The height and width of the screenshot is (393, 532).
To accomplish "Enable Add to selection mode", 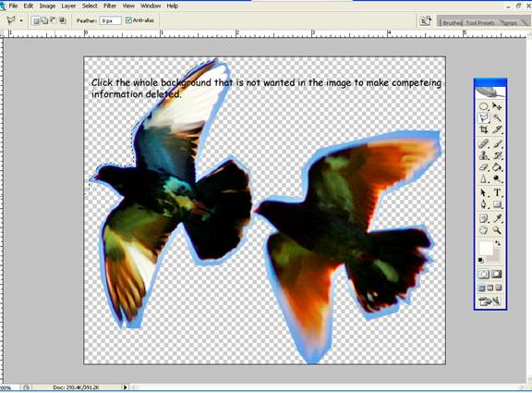I will click(x=44, y=20).
